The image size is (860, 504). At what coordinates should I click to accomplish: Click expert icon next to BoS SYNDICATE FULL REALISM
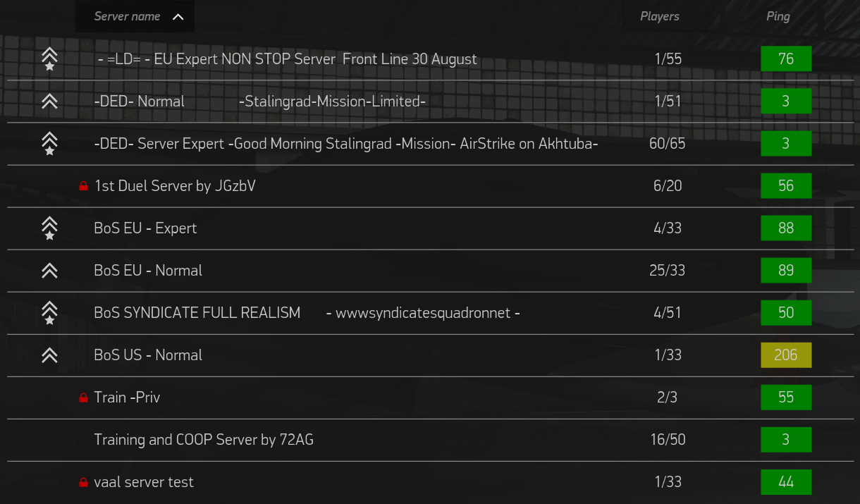[49, 313]
